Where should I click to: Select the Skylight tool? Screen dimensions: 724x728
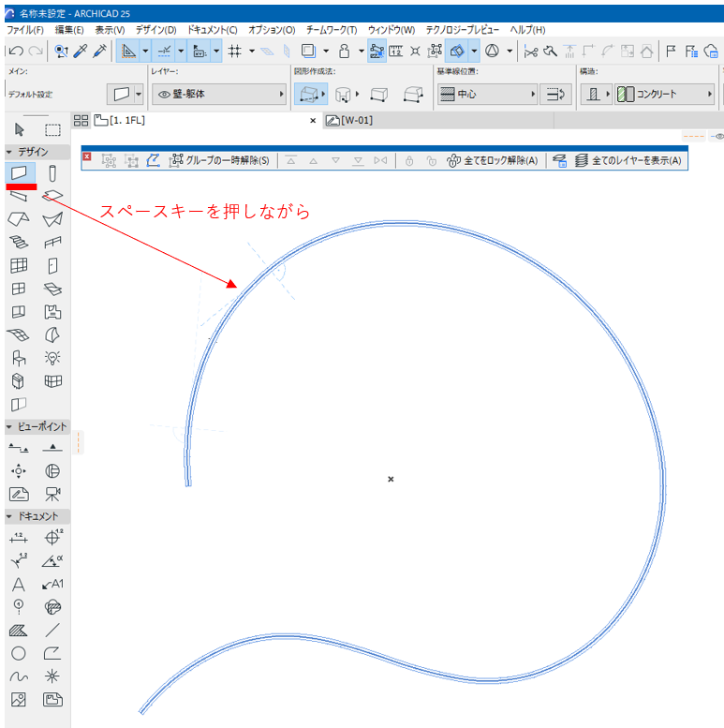52,289
